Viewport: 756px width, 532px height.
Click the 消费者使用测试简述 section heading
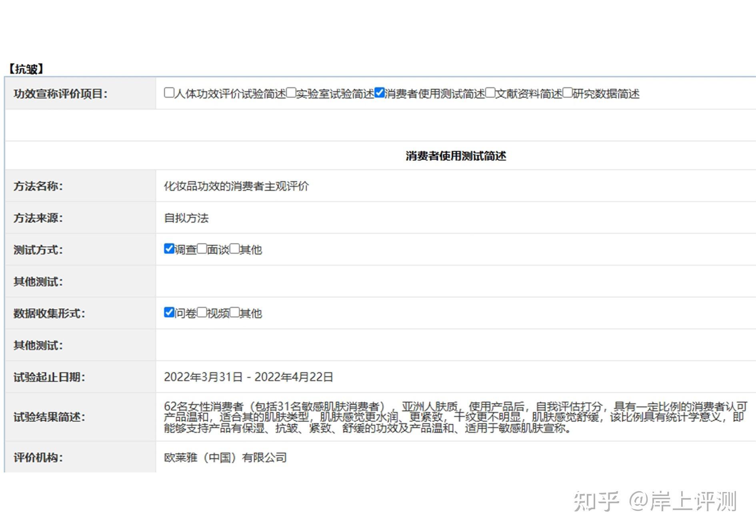(x=456, y=156)
